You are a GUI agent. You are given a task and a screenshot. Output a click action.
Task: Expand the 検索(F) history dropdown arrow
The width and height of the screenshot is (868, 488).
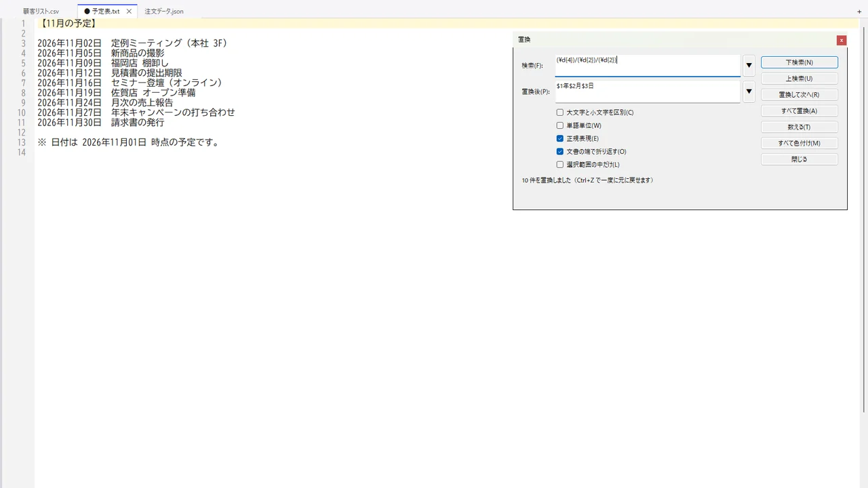click(749, 66)
